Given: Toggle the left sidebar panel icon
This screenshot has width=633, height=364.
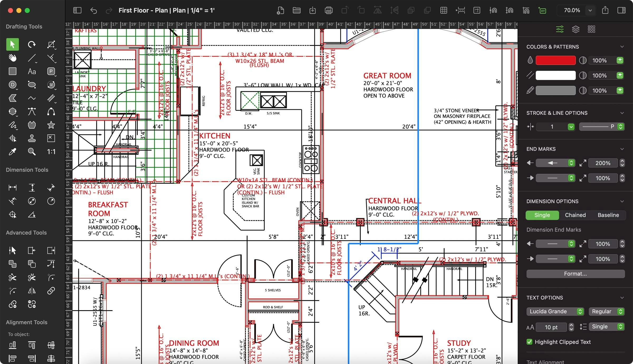Looking at the screenshot, I should (x=77, y=11).
